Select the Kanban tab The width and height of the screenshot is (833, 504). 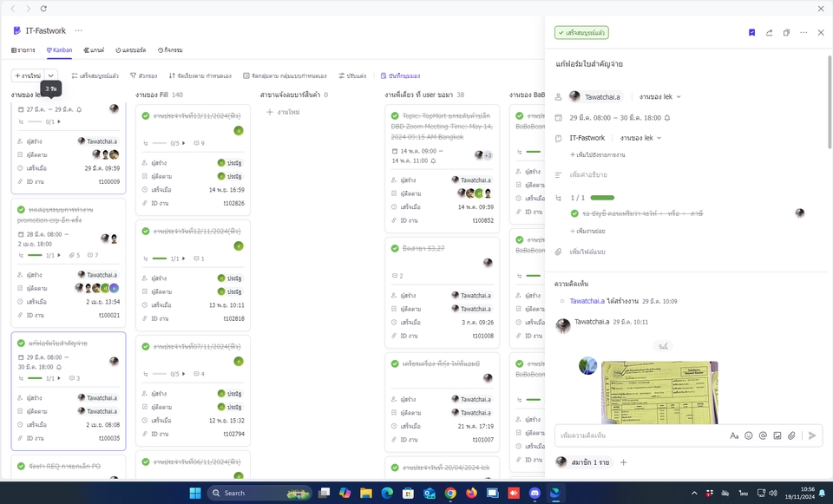point(60,50)
